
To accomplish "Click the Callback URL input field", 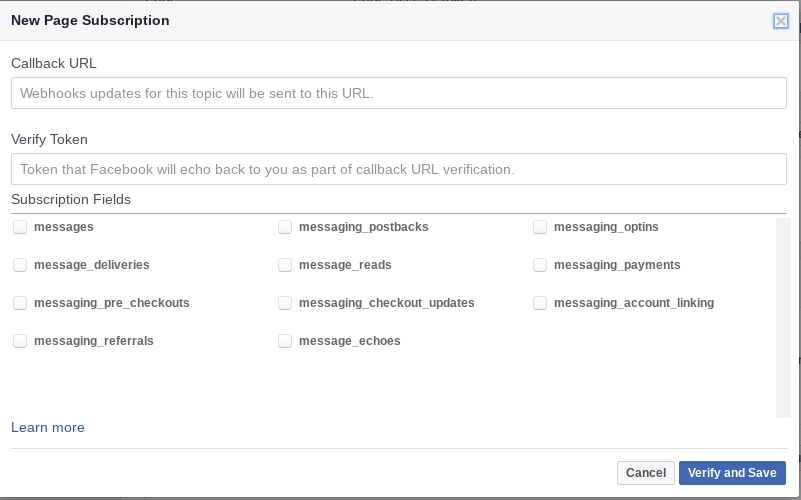I will (x=399, y=93).
